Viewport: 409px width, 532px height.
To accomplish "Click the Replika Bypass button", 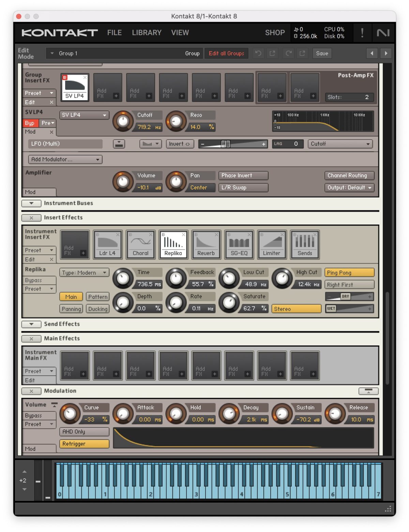I will (39, 280).
